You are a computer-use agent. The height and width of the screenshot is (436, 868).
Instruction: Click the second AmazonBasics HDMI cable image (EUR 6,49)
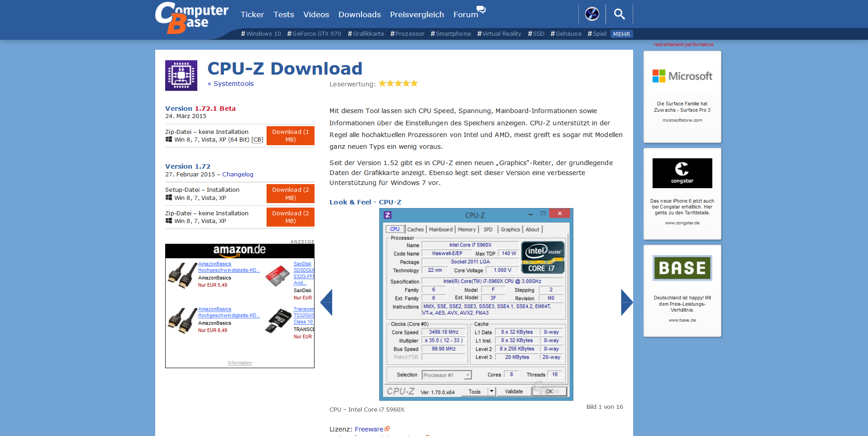point(182,321)
